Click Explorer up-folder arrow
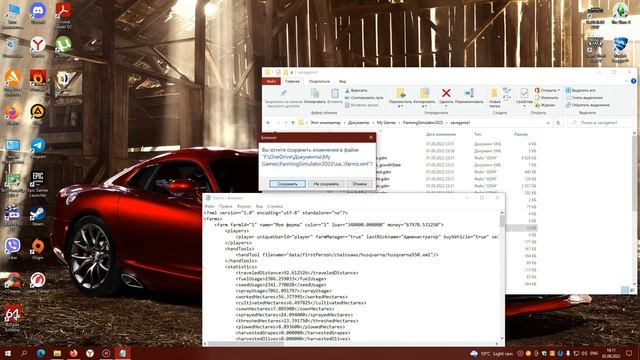The height and width of the screenshot is (360, 640). [x=293, y=122]
